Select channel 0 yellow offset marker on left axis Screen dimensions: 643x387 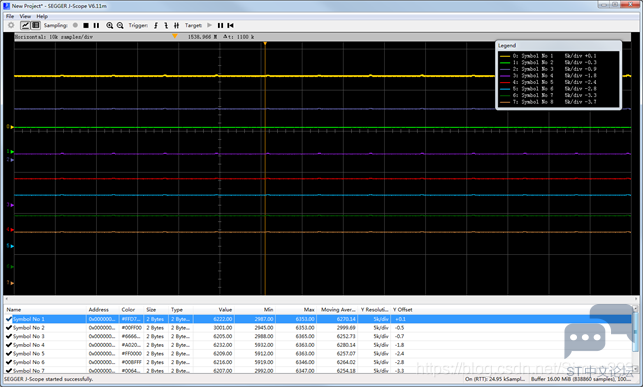pos(10,127)
